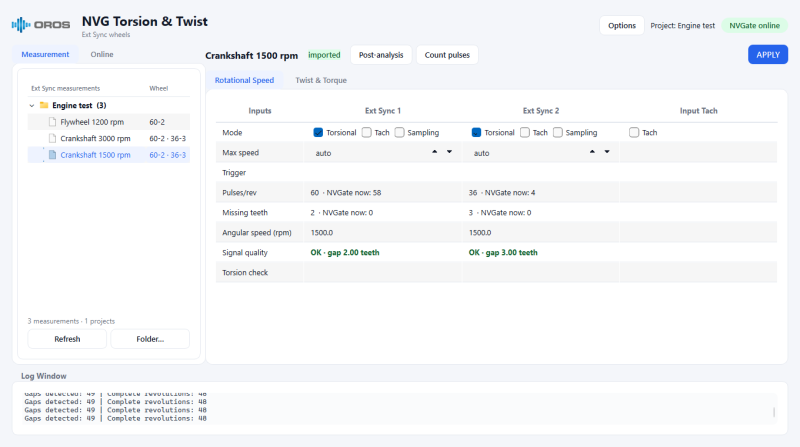This screenshot has width=800, height=447.
Task: Click the Post-analysis button
Action: click(x=381, y=55)
